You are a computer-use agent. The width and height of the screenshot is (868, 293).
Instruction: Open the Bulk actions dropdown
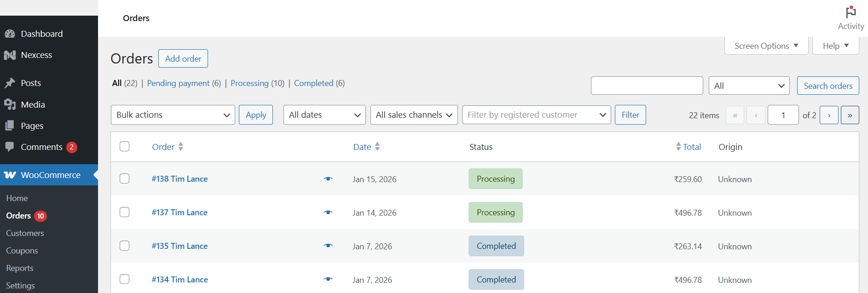pyautogui.click(x=173, y=115)
